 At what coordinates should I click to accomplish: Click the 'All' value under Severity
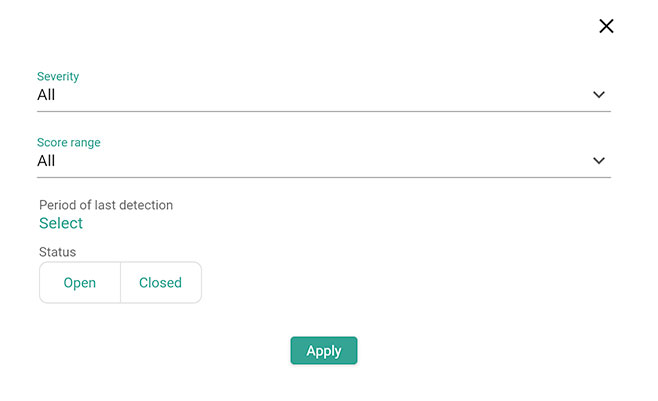[x=46, y=95]
